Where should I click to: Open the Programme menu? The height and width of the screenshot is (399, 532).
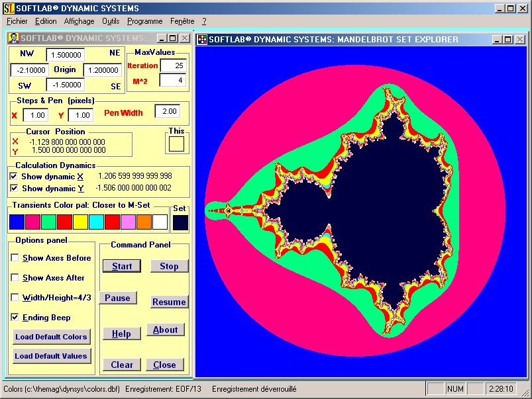pos(145,21)
